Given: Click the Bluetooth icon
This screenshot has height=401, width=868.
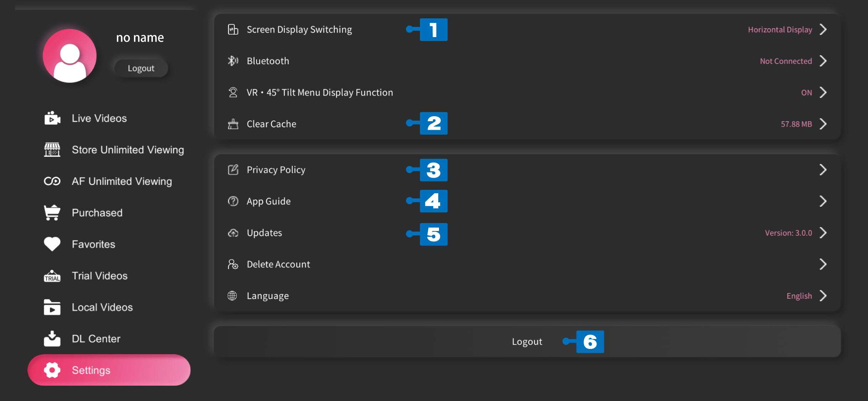Looking at the screenshot, I should (x=233, y=61).
